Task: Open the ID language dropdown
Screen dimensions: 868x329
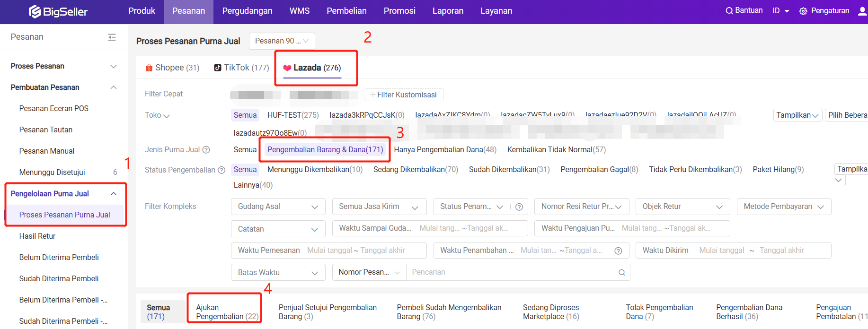Action: click(x=781, y=11)
